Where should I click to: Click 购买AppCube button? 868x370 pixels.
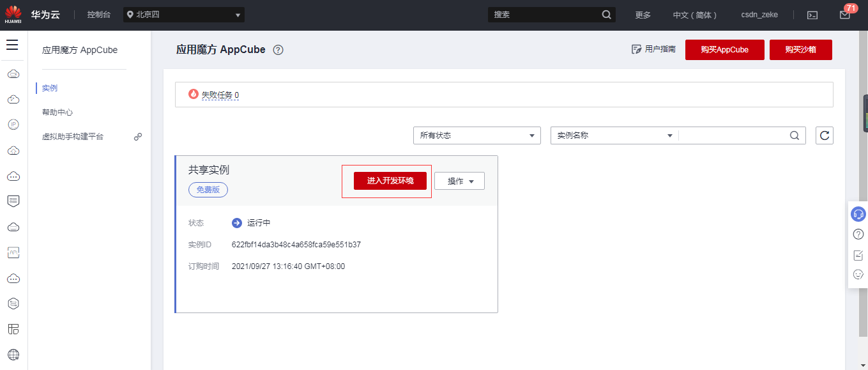[x=725, y=50]
